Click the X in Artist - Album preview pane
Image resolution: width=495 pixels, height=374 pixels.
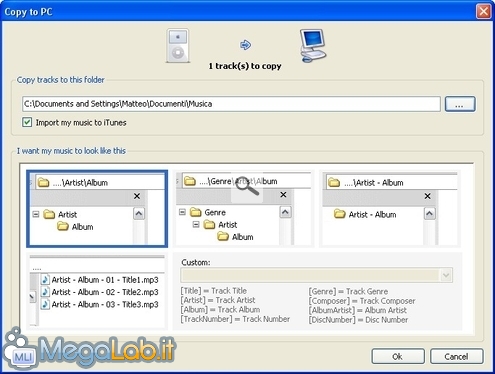[428, 196]
